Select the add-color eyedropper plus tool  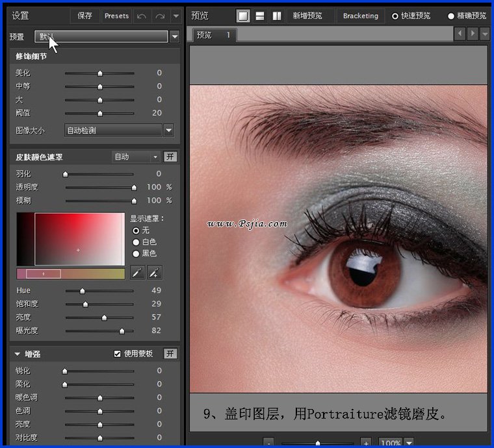coord(154,273)
